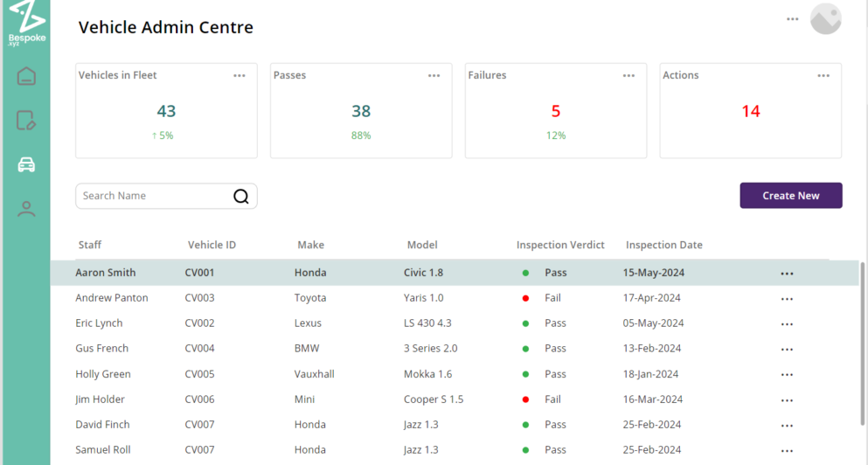Click vehicle ID CV004
The height and width of the screenshot is (465, 868).
click(x=199, y=348)
